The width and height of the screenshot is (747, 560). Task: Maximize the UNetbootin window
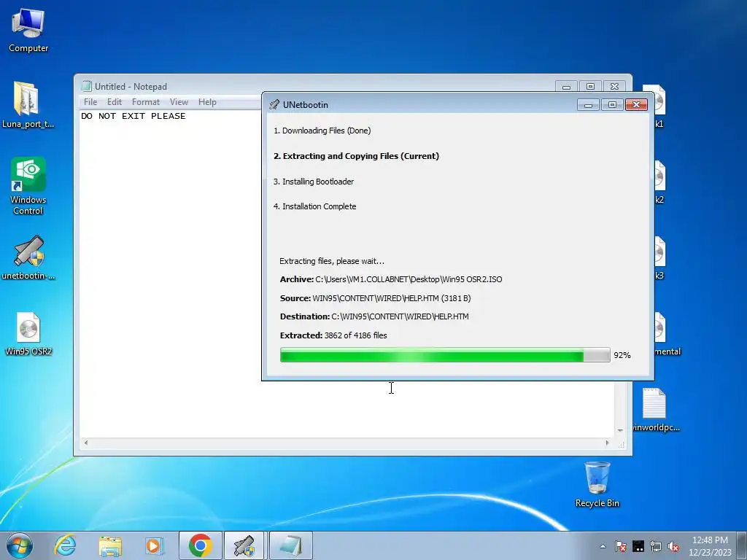[612, 105]
